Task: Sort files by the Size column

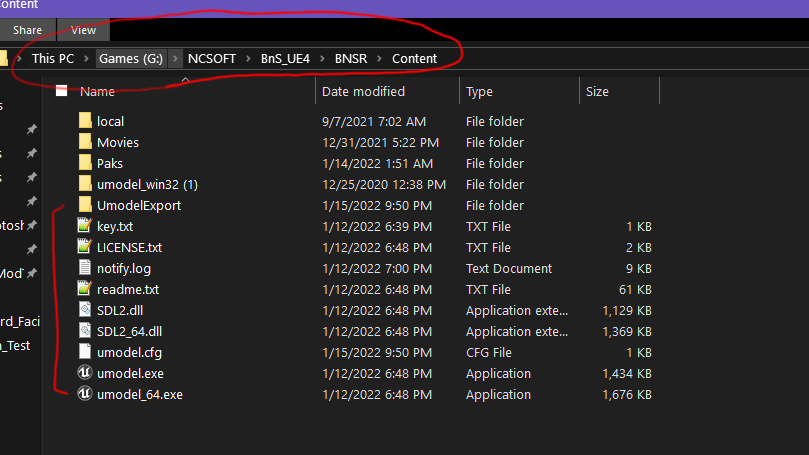Action: pyautogui.click(x=597, y=91)
